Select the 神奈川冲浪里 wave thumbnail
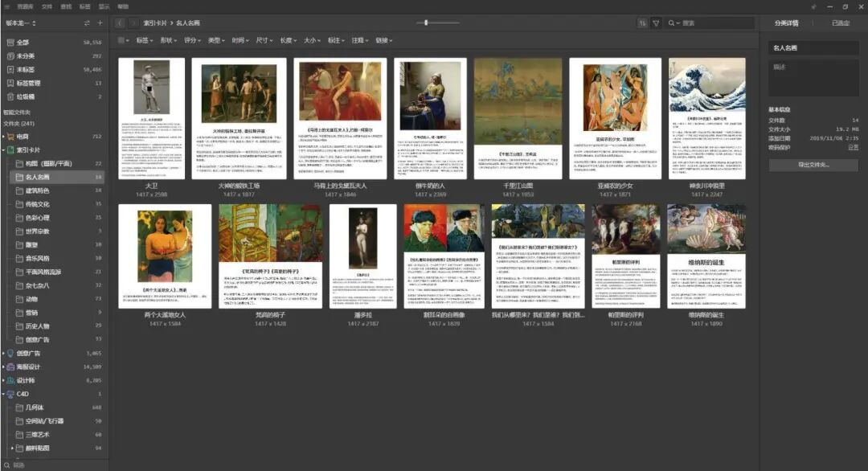Viewport: 868px width, 471px height. [x=707, y=118]
